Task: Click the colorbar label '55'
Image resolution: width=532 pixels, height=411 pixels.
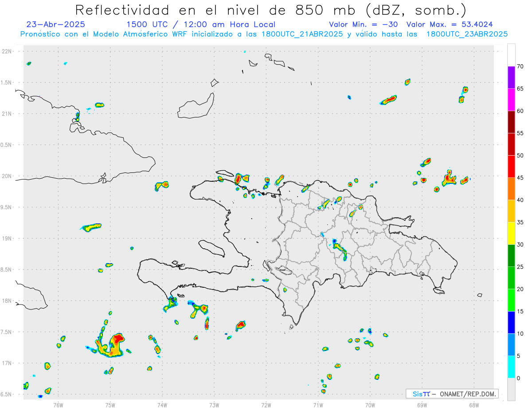Action: (x=520, y=133)
